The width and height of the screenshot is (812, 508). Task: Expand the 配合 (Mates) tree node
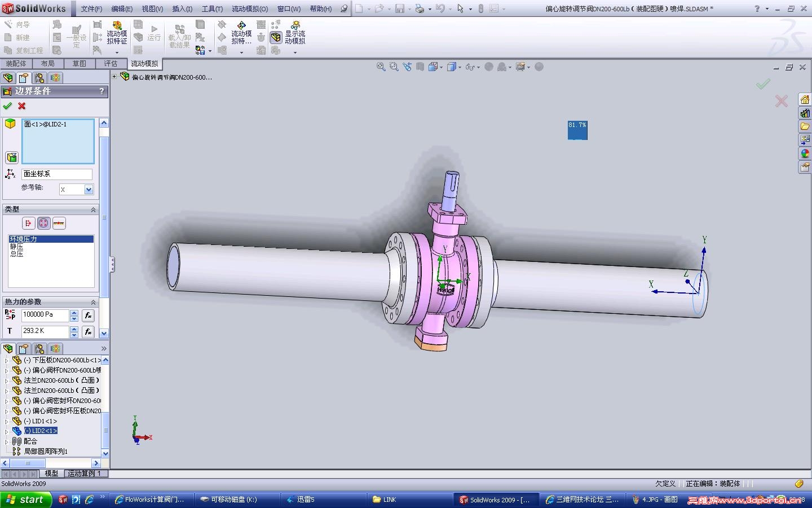[6, 441]
